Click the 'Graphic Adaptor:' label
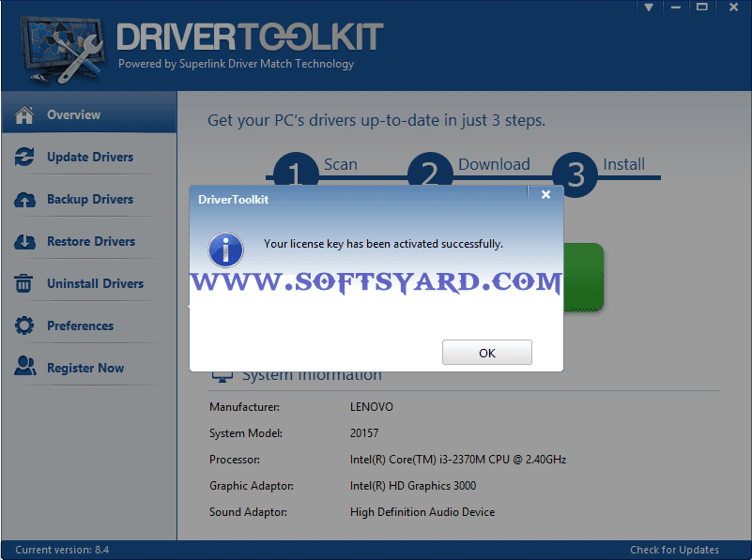 pyautogui.click(x=252, y=486)
